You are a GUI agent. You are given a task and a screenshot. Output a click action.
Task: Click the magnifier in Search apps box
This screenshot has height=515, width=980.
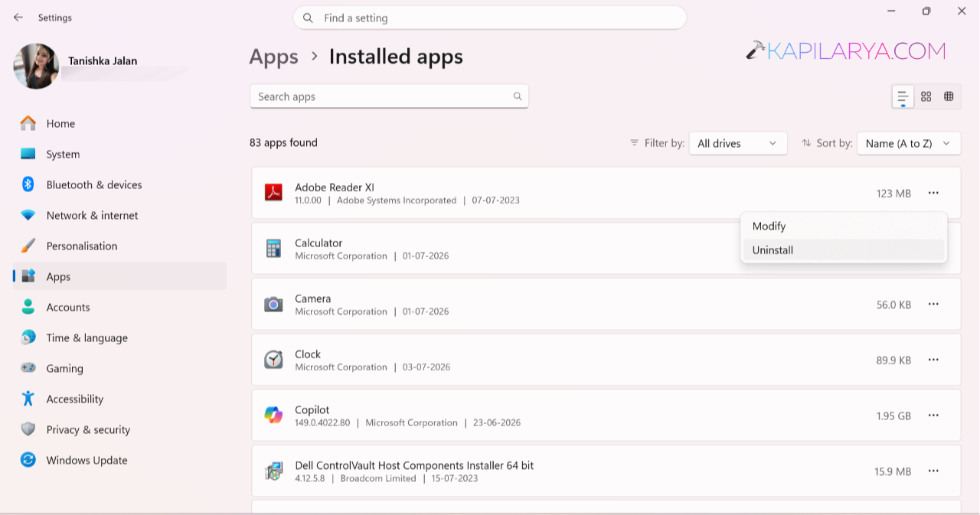[518, 96]
